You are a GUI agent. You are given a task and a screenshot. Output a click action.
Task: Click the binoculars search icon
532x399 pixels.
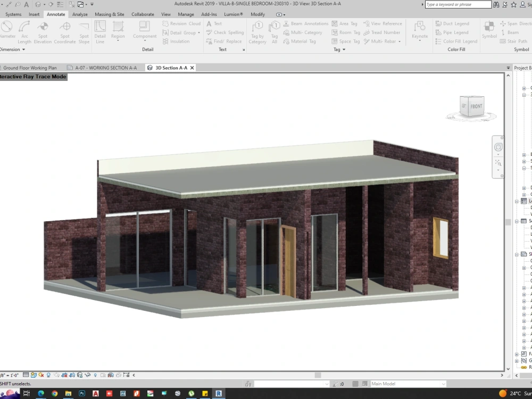[x=496, y=4]
